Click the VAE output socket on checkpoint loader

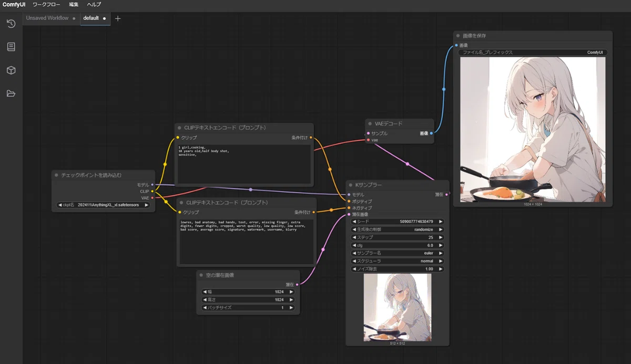152,198
